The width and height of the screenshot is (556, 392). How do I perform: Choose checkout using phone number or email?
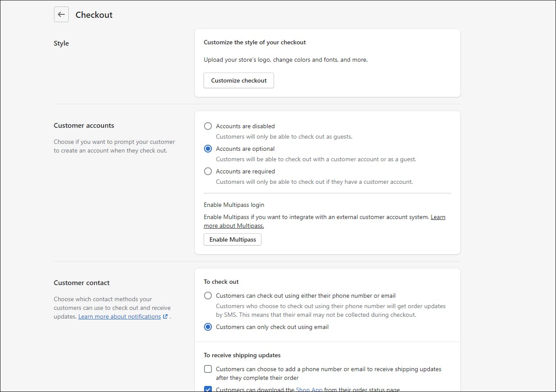coord(208,296)
